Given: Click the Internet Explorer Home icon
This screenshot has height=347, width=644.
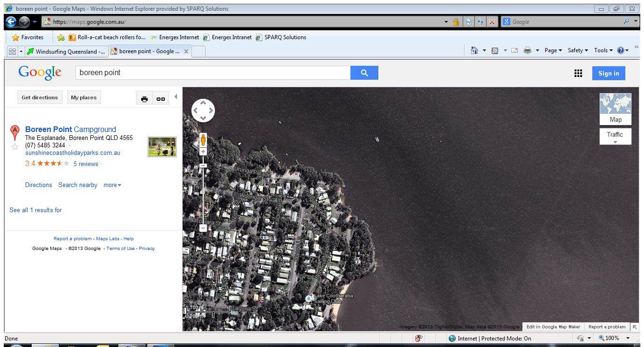Looking at the screenshot, I should coord(474,51).
